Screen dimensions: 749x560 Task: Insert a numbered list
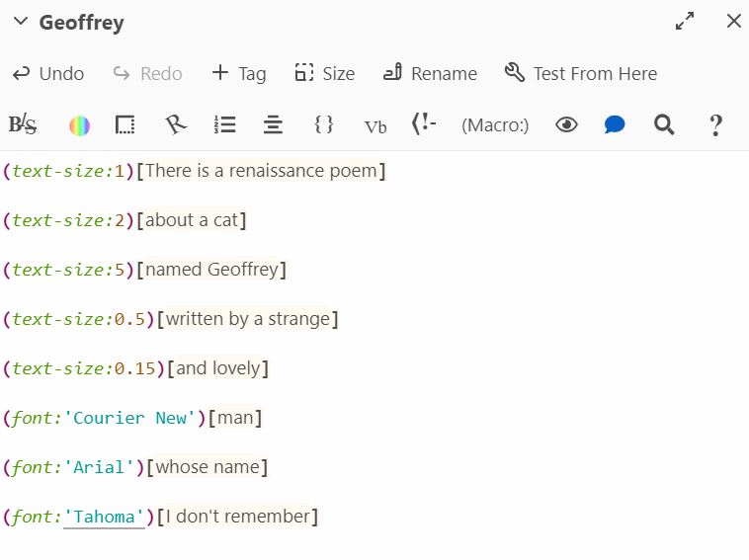pyautogui.click(x=224, y=125)
